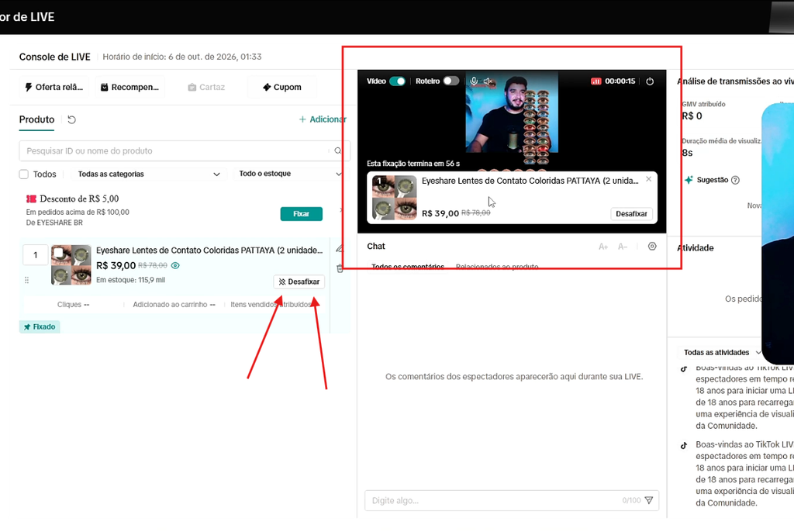Open the pinned product thumbnail in preview

pyautogui.click(x=395, y=198)
